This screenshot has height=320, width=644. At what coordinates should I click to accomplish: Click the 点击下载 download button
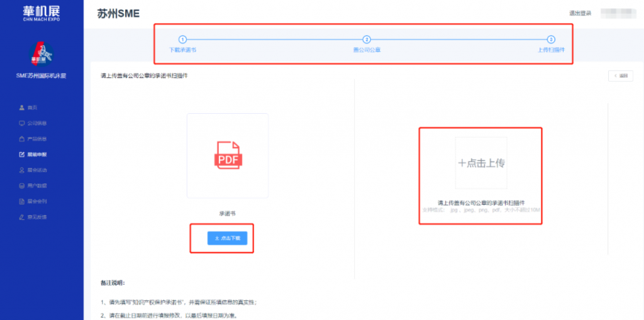[x=227, y=238]
